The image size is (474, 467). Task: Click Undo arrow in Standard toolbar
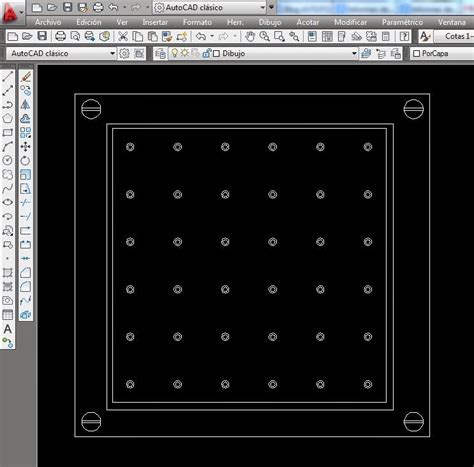(201, 36)
